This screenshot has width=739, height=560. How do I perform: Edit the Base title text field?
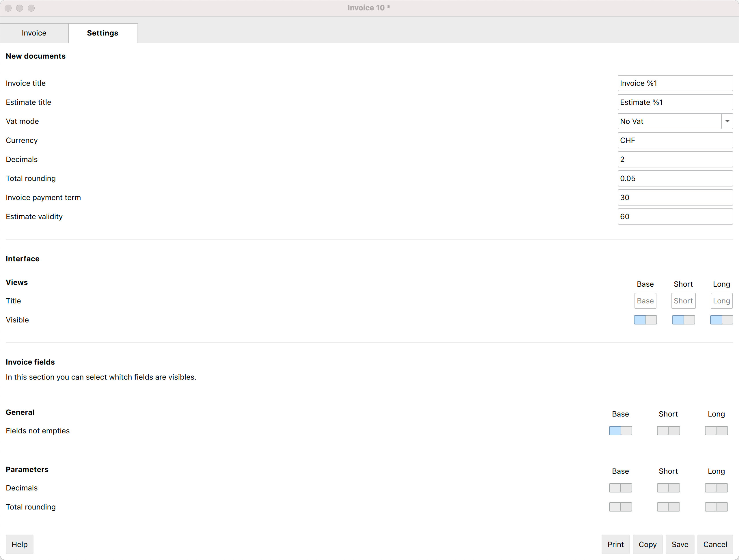pos(645,301)
